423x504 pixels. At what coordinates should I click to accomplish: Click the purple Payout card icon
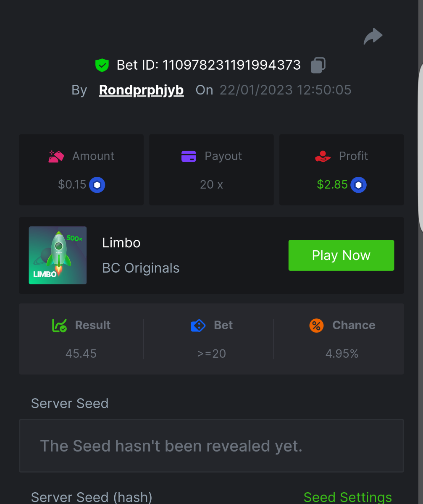[189, 156]
